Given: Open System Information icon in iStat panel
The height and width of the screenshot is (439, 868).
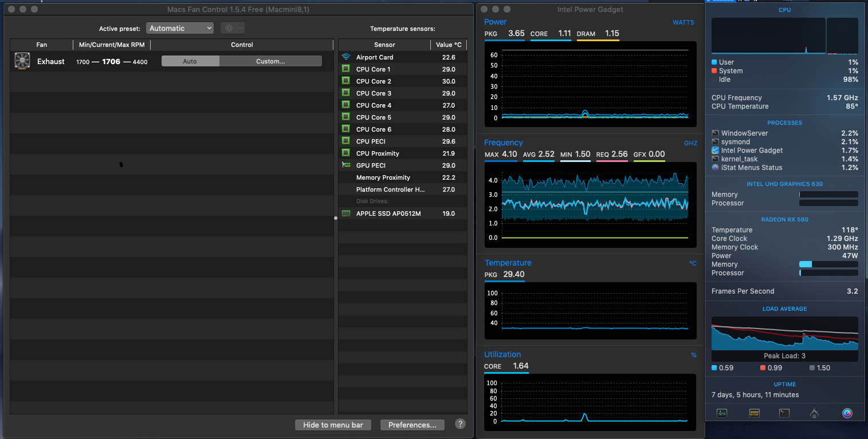Looking at the screenshot, I should pos(815,413).
